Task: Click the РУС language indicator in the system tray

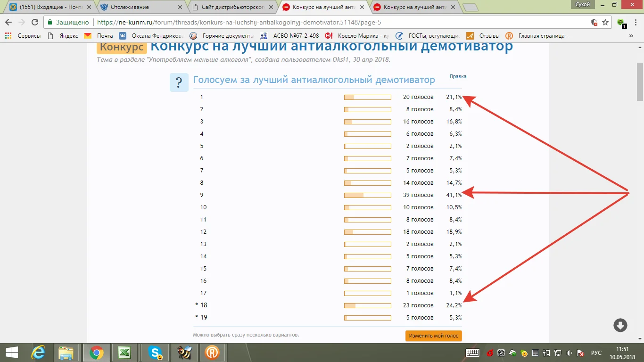Action: point(596,353)
